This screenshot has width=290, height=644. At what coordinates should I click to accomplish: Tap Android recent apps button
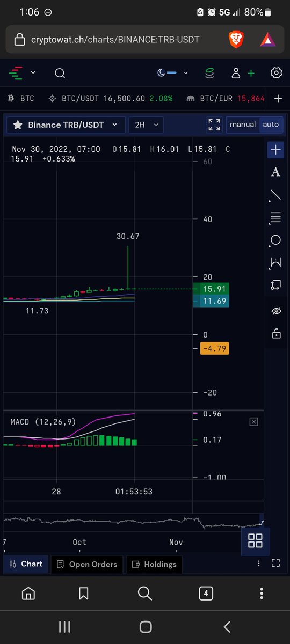coord(64,627)
